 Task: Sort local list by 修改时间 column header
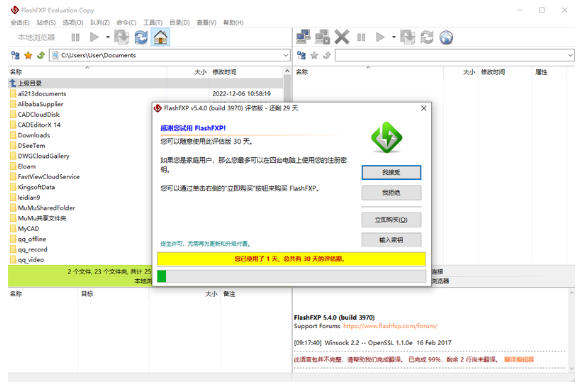(224, 72)
